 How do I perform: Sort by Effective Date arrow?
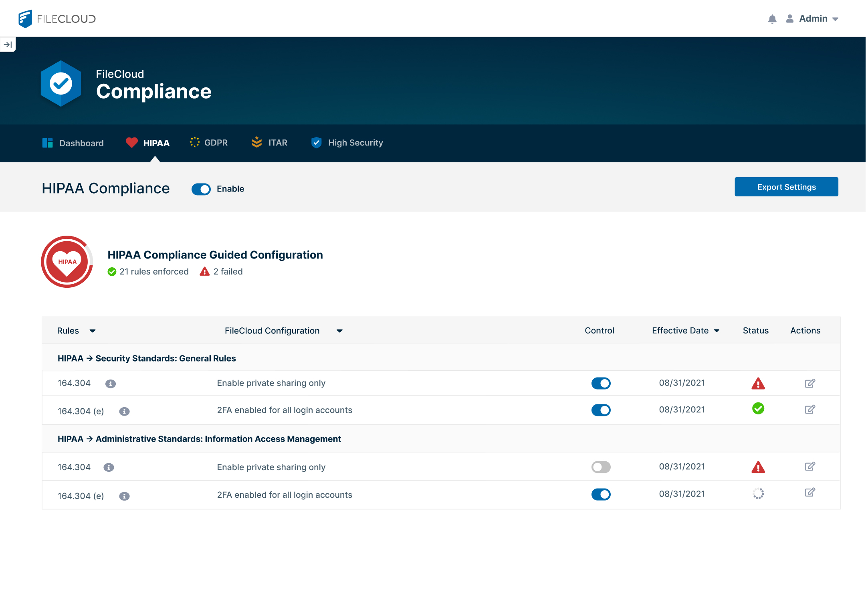[x=717, y=331]
